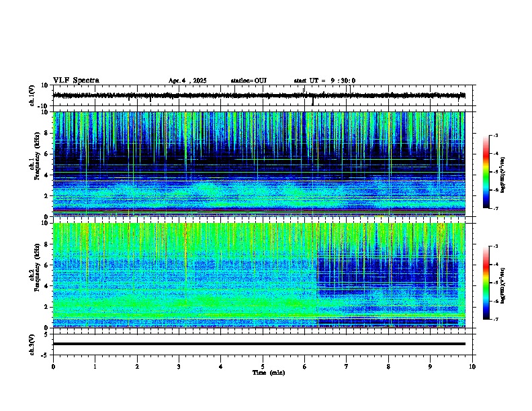The height and width of the screenshot is (411, 532).
Task: Click the "VLF Spectra" title text
Action: tap(76, 81)
